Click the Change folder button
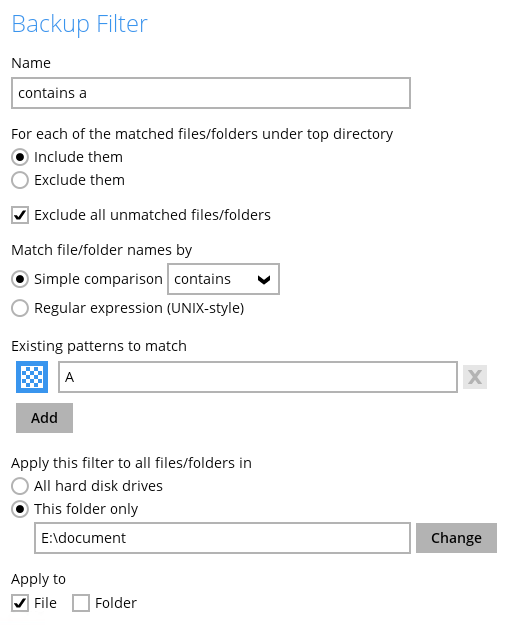This screenshot has height=625, width=526. pyautogui.click(x=456, y=538)
